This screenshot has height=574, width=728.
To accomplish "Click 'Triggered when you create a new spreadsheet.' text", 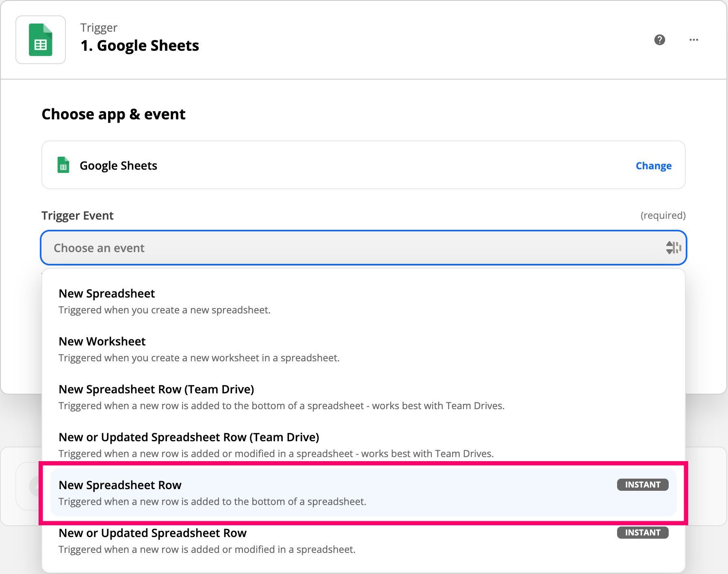I will 164,310.
